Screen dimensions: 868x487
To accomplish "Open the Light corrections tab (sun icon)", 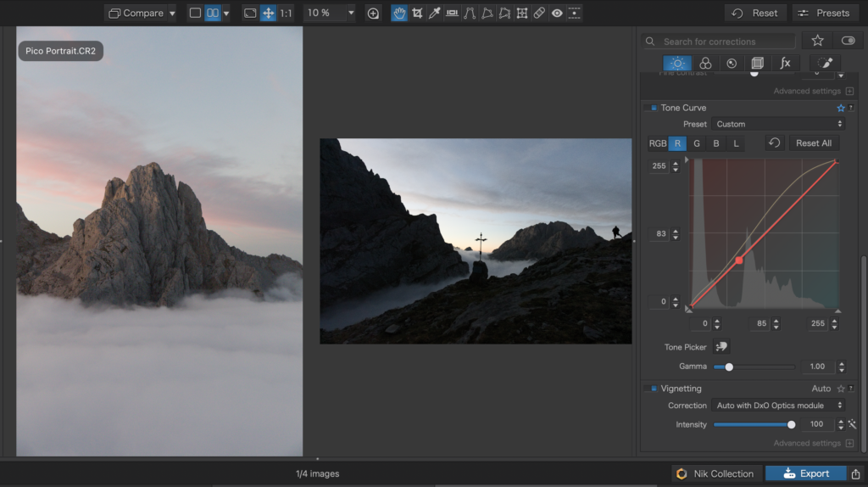I will (677, 63).
